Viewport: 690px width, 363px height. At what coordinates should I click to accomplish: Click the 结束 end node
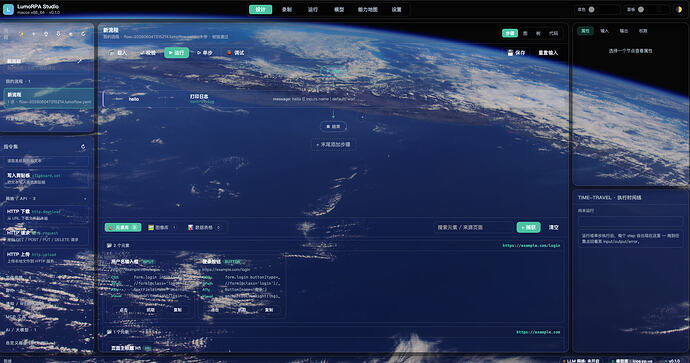click(333, 126)
